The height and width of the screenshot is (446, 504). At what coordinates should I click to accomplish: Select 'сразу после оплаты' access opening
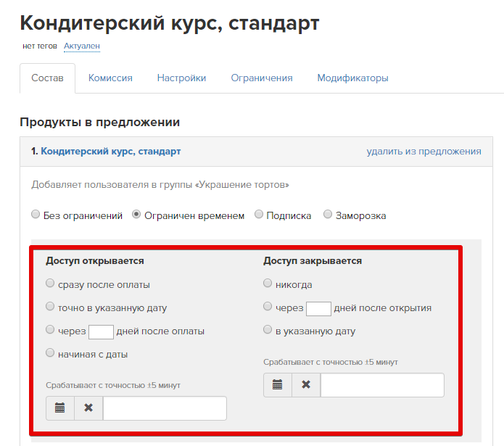(50, 283)
